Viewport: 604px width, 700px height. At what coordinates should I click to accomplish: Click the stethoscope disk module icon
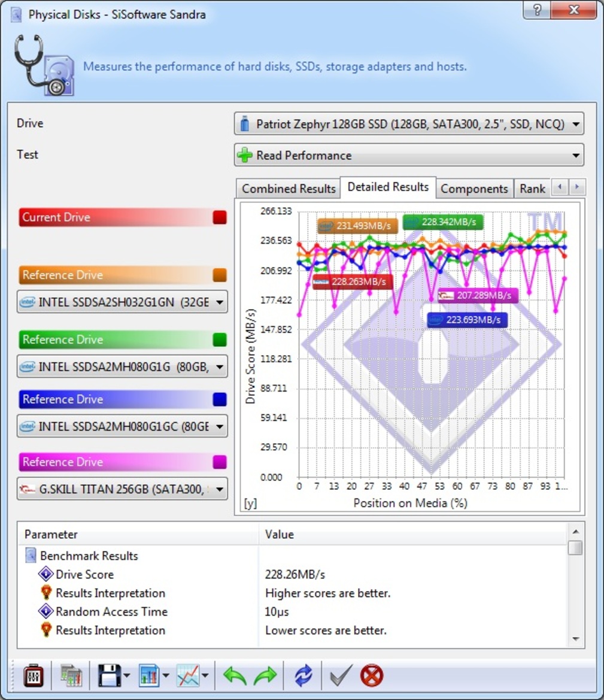click(44, 65)
